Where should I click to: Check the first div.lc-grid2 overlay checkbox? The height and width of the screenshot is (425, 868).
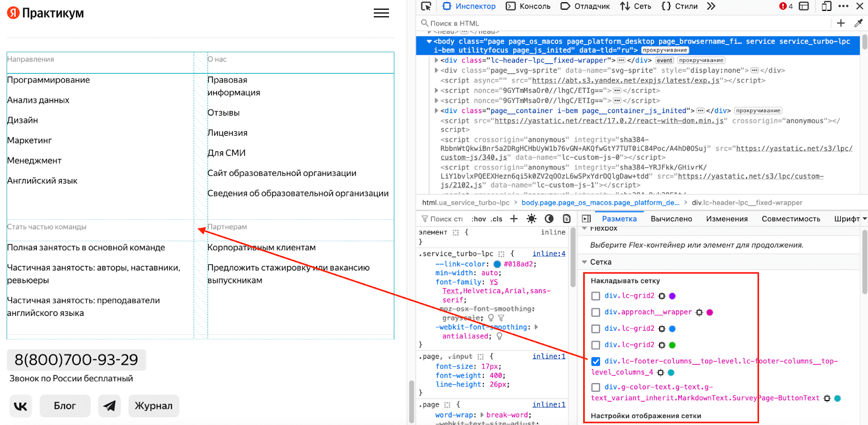click(x=596, y=296)
